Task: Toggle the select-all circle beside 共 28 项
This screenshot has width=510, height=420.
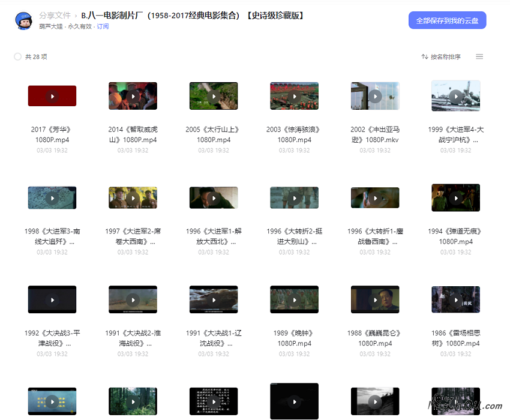Action: (x=17, y=57)
